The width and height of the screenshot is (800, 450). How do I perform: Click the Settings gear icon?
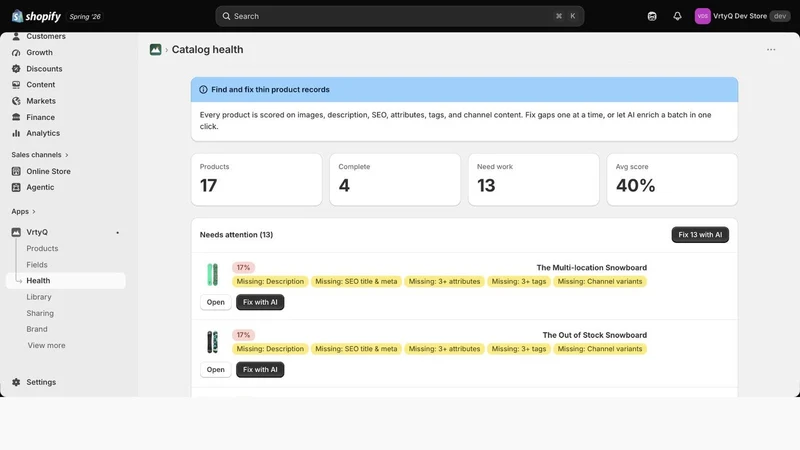point(16,382)
